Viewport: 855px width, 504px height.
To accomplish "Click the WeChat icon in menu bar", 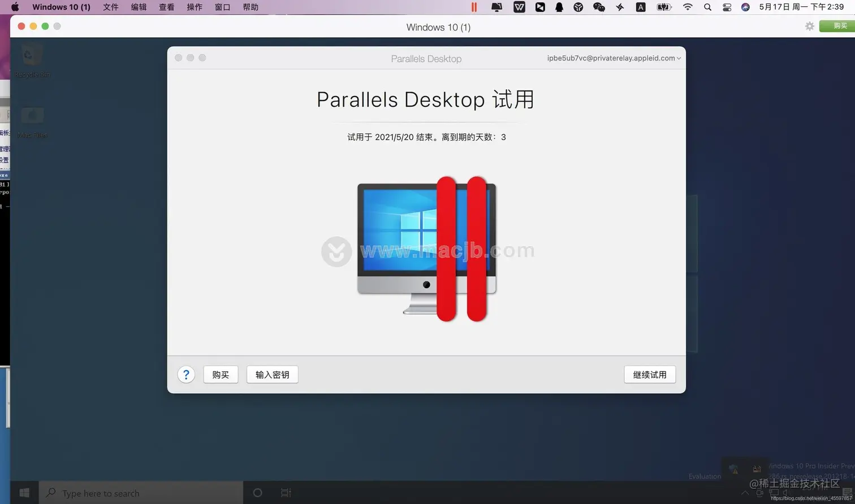I will 599,7.
